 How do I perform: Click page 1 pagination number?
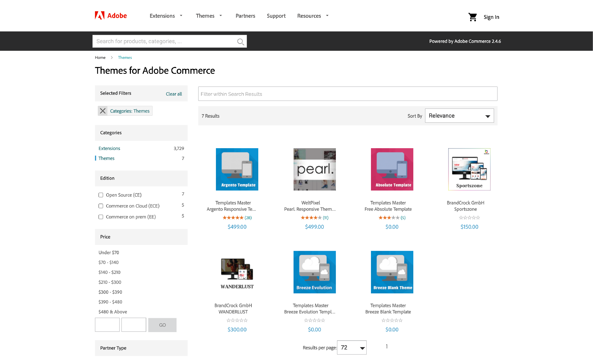387,346
